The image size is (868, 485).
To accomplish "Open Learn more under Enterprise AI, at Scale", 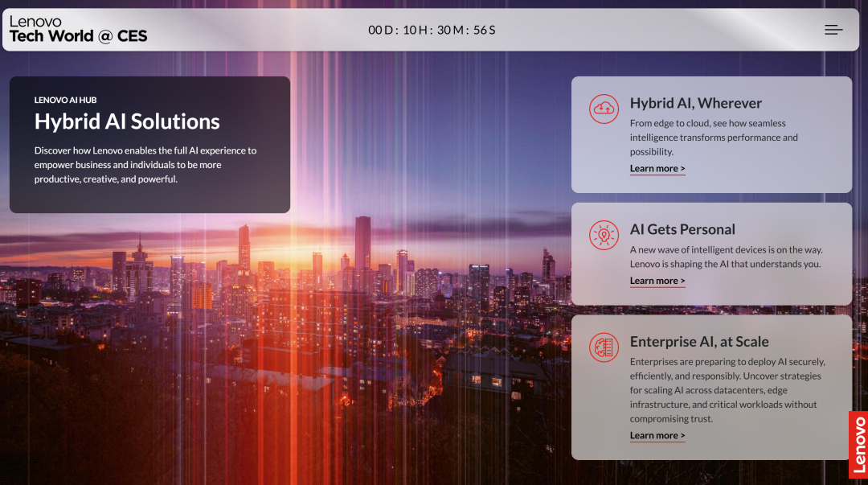I will tap(657, 436).
